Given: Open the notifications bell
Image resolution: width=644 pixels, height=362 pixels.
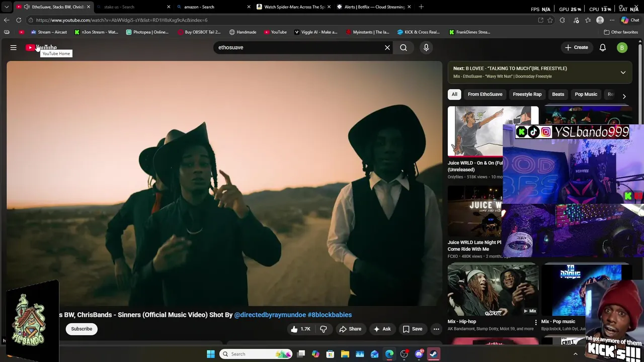Looking at the screenshot, I should [603, 47].
